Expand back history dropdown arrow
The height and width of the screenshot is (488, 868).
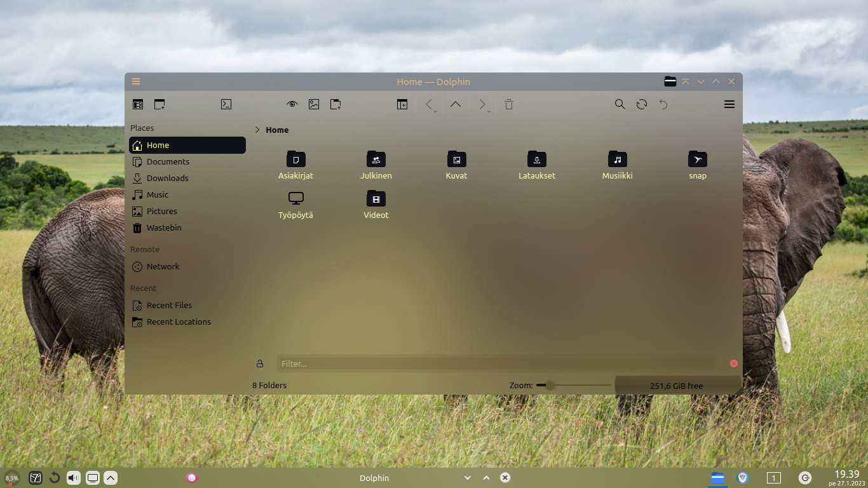(x=435, y=111)
